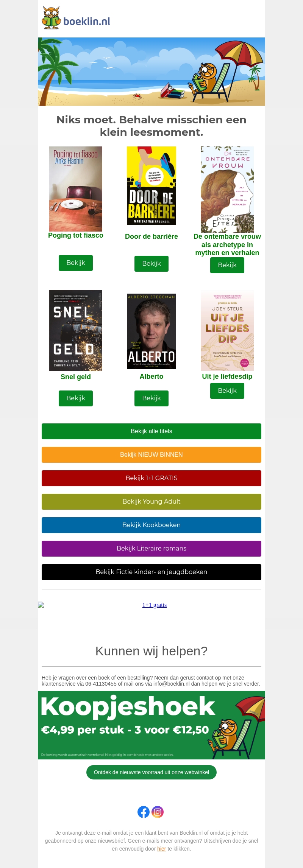
Task: Open the orange Bekijk NIEUW BINNEN button
Action: (x=151, y=454)
